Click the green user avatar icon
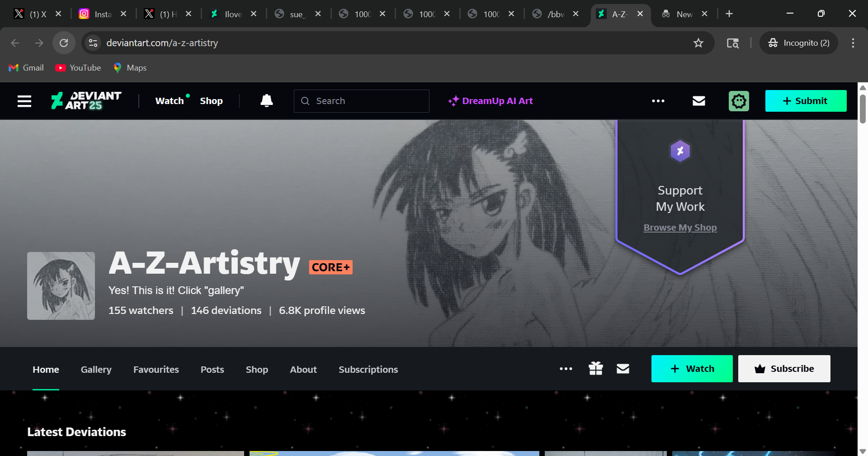 tap(739, 101)
